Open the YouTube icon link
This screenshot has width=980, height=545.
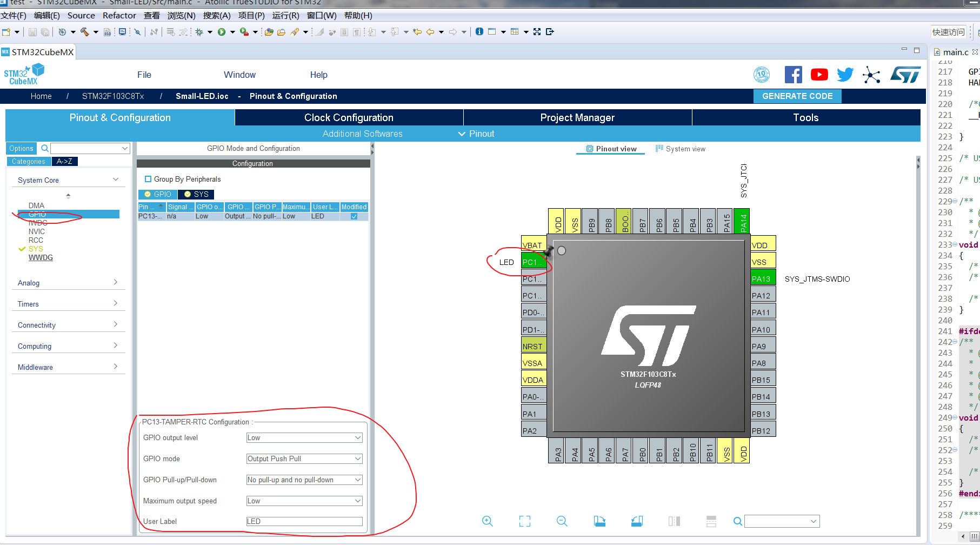(x=819, y=75)
